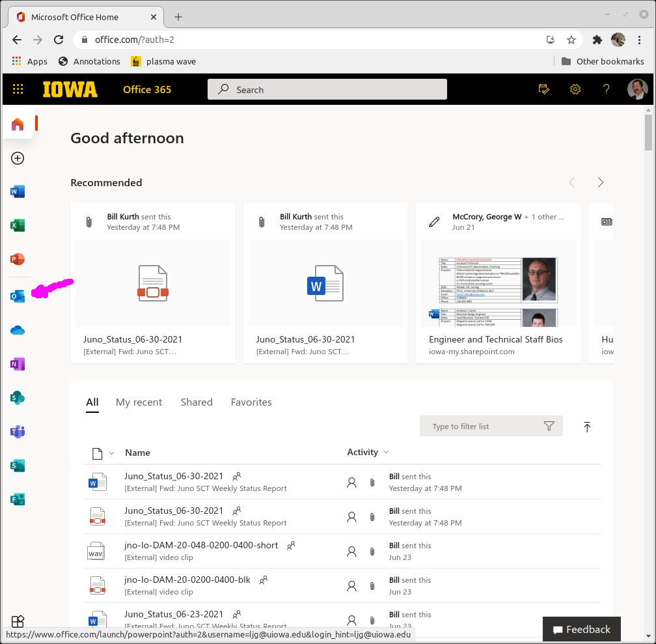Open OneDrive from the left sidebar
Image resolution: width=656 pixels, height=644 pixels.
18,330
